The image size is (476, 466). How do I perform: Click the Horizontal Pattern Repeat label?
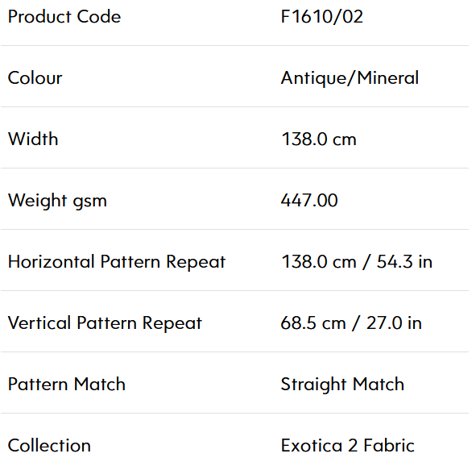(117, 262)
